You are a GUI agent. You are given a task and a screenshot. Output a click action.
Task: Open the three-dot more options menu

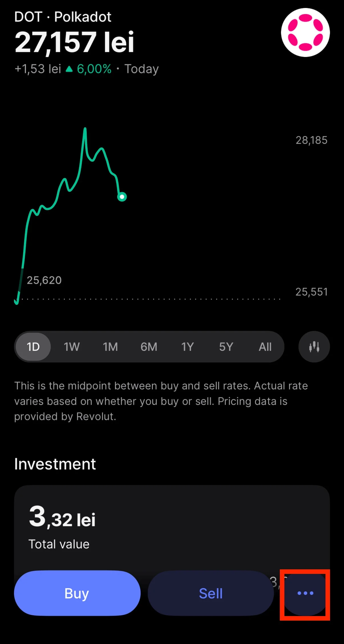pyautogui.click(x=305, y=593)
